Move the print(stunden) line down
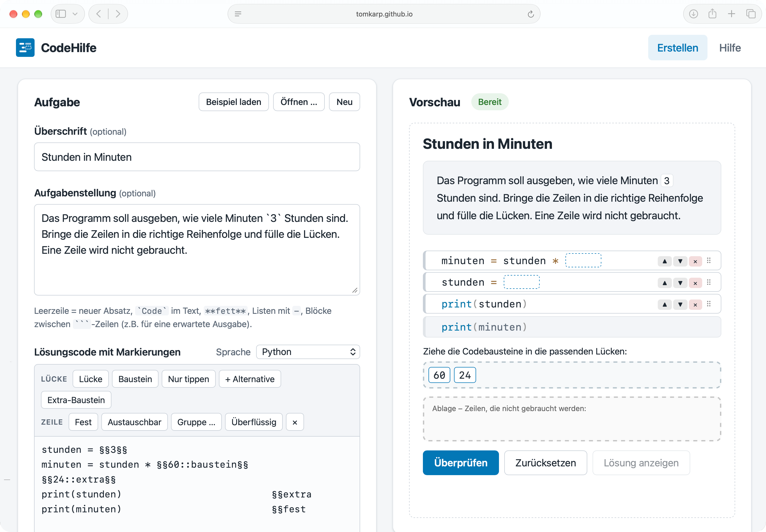This screenshot has height=532, width=766. [680, 304]
